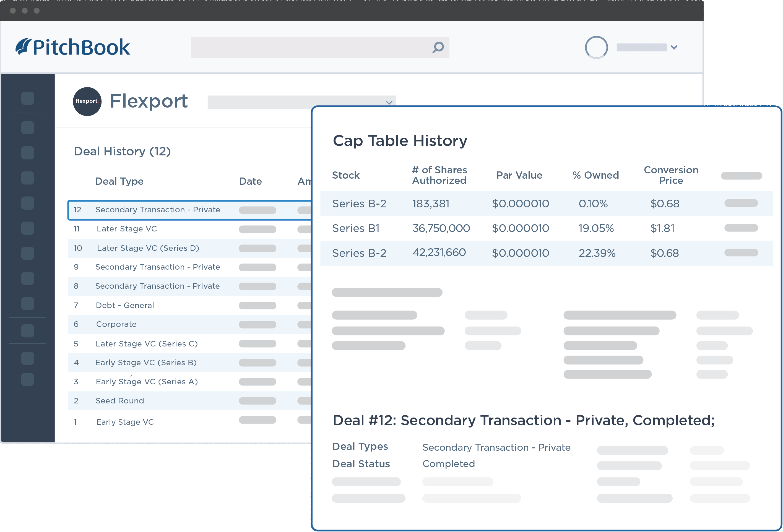
Task: Open the user account dropdown chevron
Action: 674,48
